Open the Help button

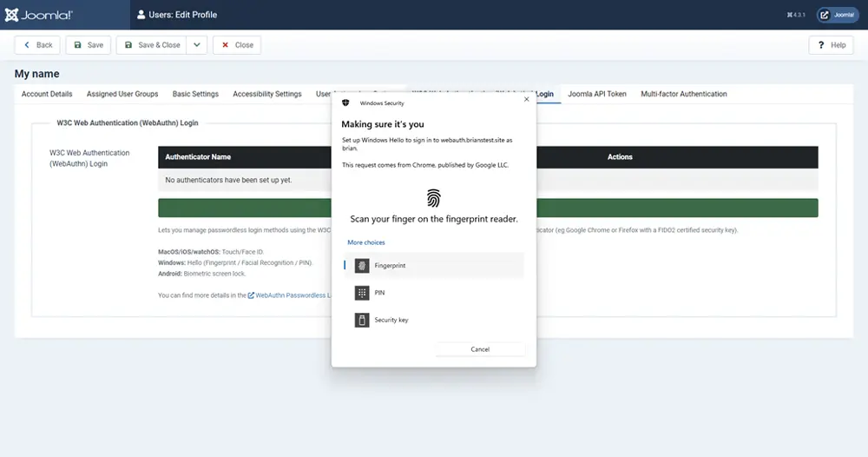pos(831,45)
